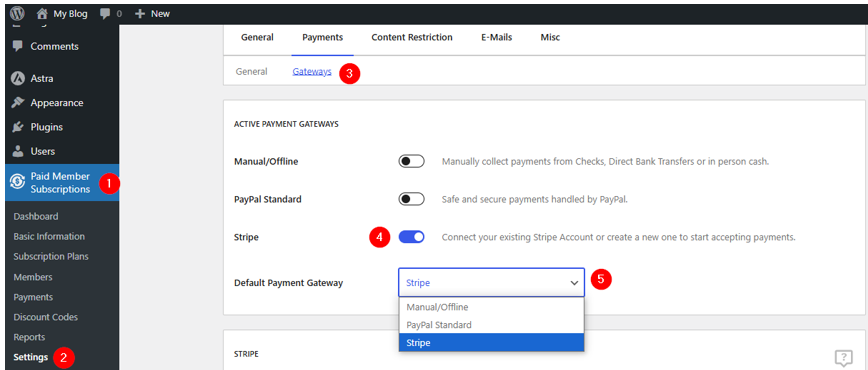Open Astra menu label

[x=42, y=79]
